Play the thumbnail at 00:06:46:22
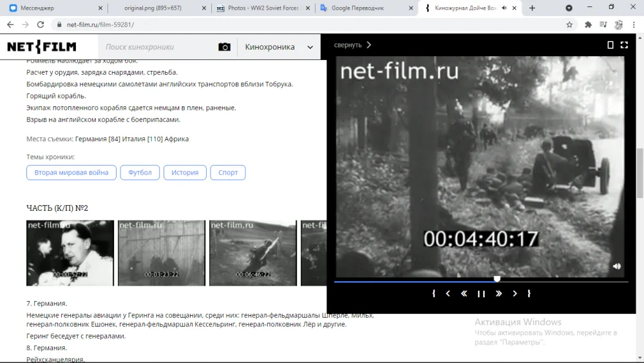The image size is (644, 363). click(253, 253)
